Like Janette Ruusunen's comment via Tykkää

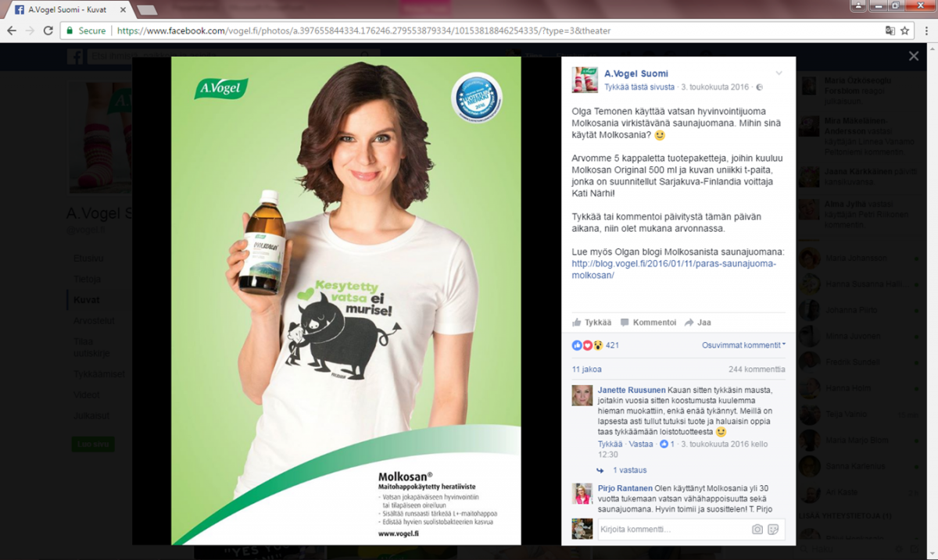[610, 444]
